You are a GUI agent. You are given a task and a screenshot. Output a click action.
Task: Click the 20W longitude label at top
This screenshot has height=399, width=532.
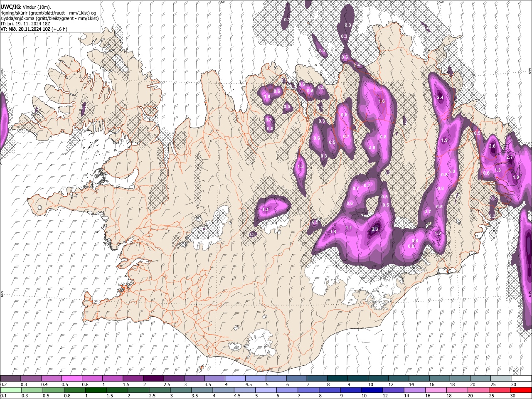[221, 2]
